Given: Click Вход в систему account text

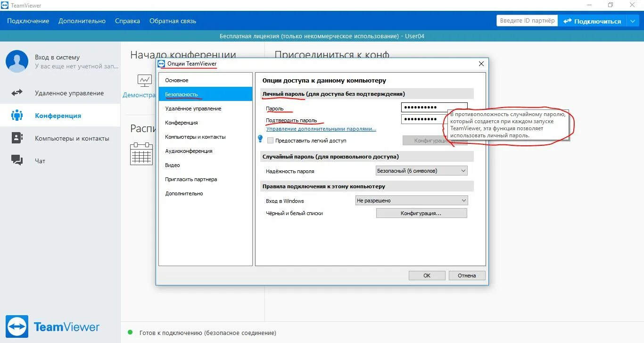Looking at the screenshot, I should click(58, 57).
